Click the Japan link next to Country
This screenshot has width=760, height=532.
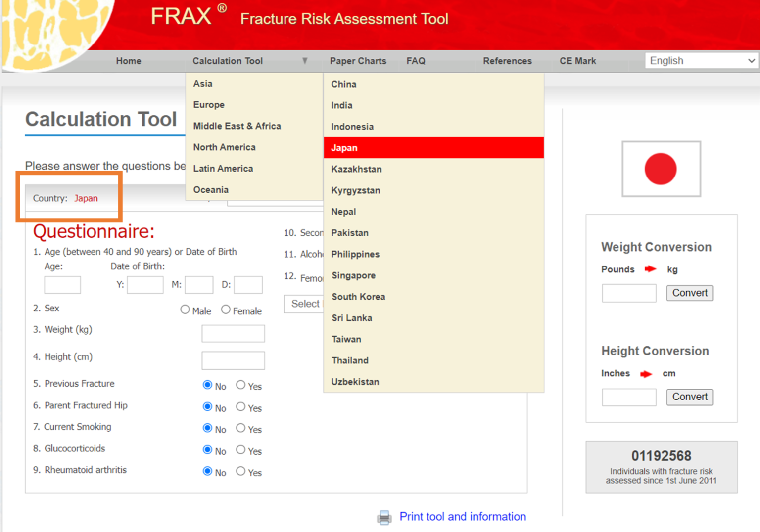tap(86, 198)
